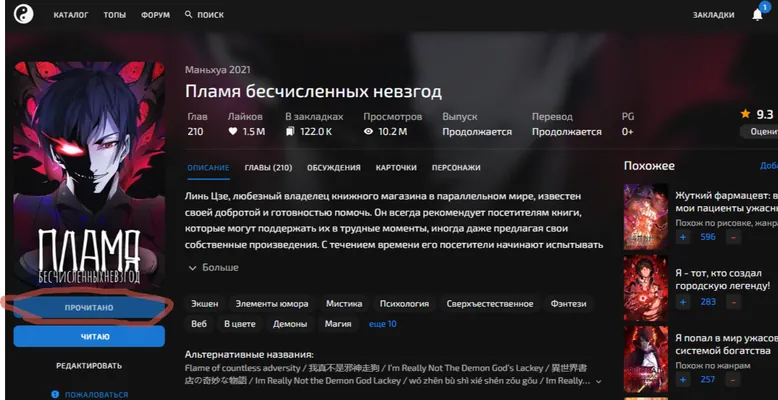Click the info icon beside Пожаловаться

(x=55, y=395)
